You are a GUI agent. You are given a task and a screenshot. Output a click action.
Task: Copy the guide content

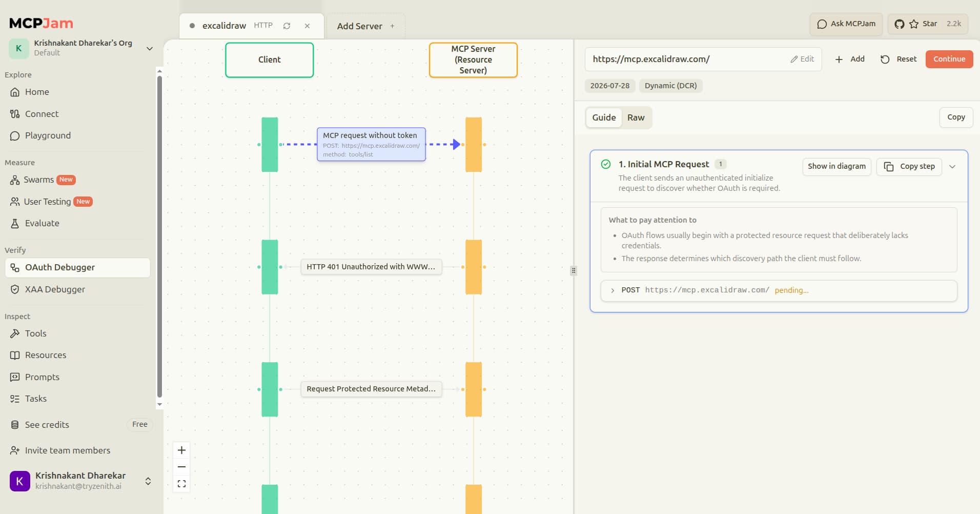point(956,117)
